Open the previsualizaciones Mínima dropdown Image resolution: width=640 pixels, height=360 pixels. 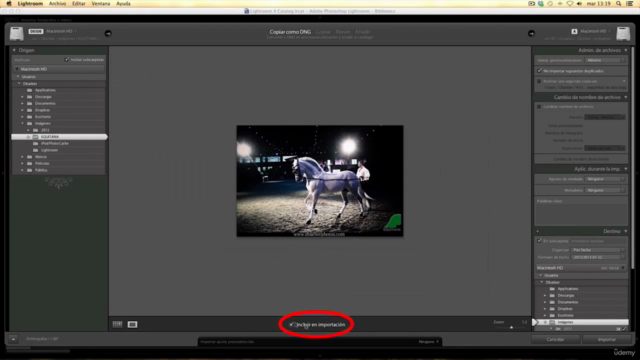[x=605, y=60]
